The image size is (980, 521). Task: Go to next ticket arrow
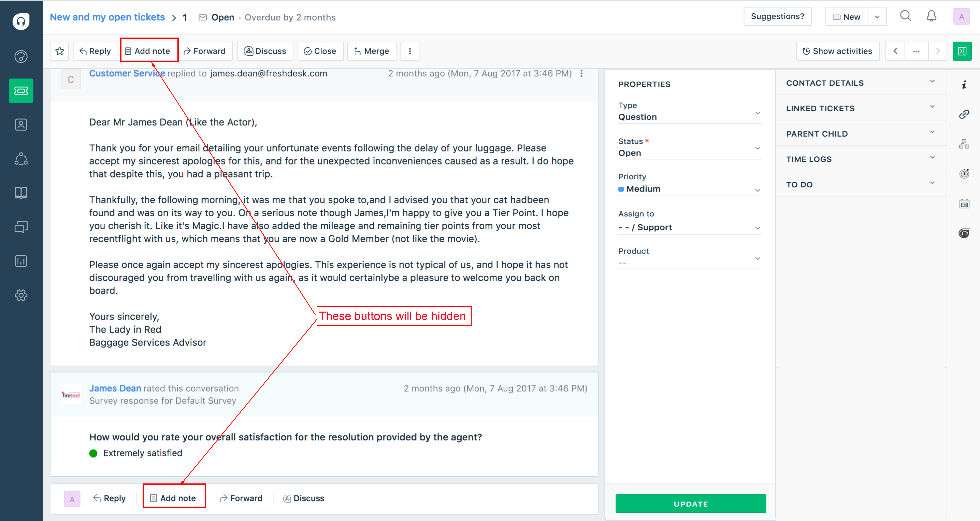[938, 51]
